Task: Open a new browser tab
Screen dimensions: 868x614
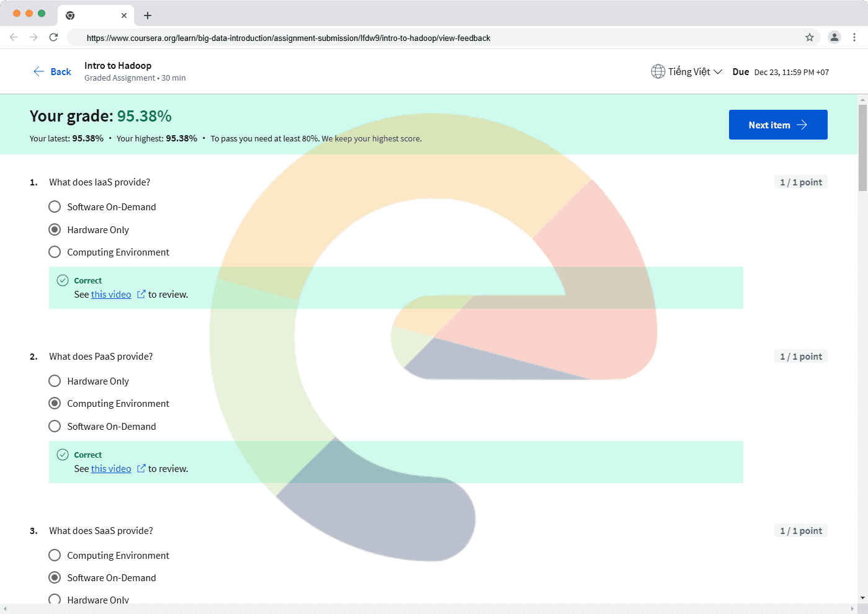Action: coord(148,16)
